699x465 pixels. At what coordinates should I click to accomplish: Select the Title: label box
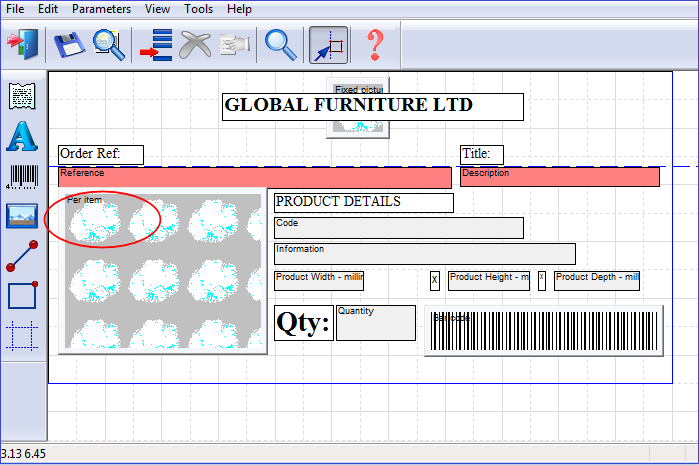click(482, 155)
